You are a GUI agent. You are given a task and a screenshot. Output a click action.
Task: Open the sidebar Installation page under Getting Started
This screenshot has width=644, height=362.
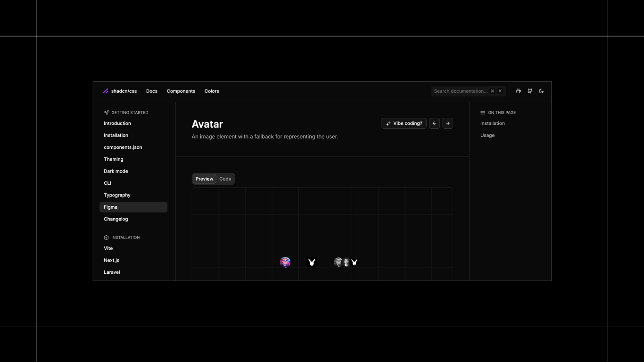116,135
